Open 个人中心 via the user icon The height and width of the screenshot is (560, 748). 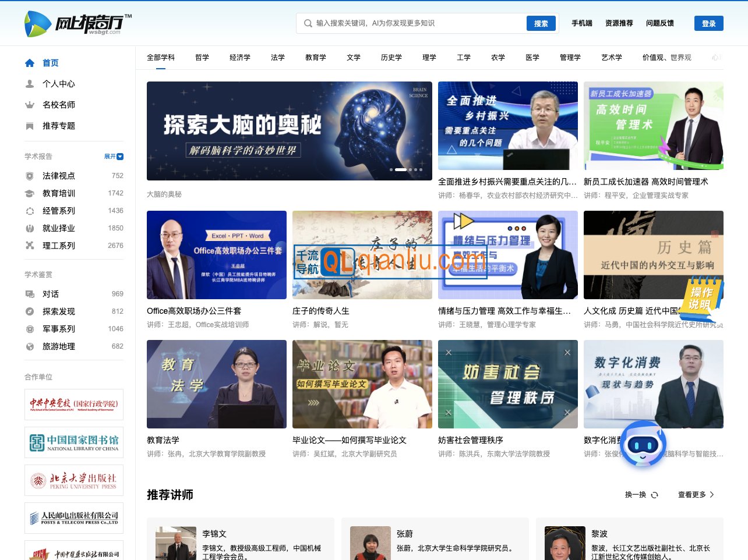[29, 84]
